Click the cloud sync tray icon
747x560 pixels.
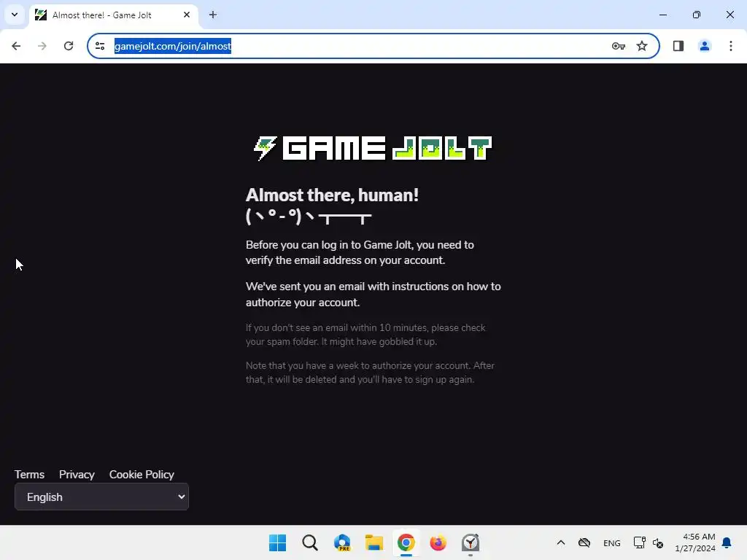pos(584,542)
